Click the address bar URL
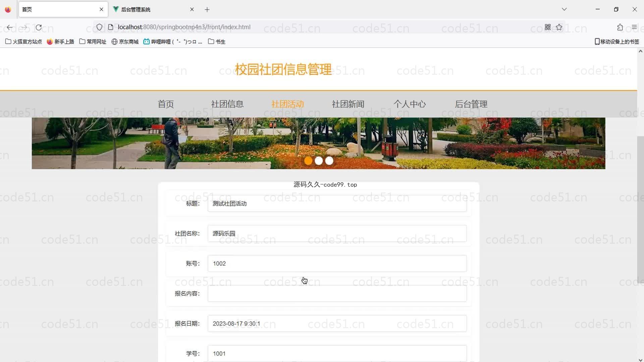 point(184,27)
